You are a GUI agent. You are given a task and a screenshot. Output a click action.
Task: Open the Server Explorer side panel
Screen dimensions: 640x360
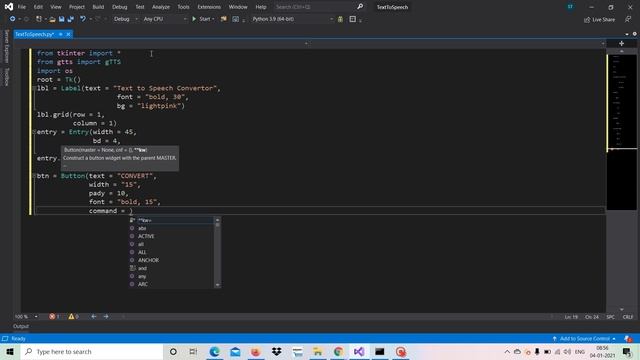6,47
